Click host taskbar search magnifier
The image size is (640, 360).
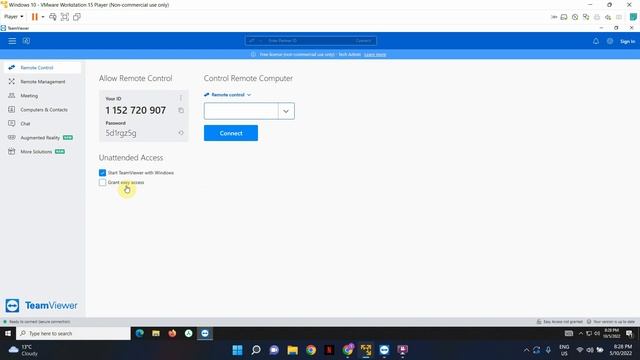tap(256, 350)
